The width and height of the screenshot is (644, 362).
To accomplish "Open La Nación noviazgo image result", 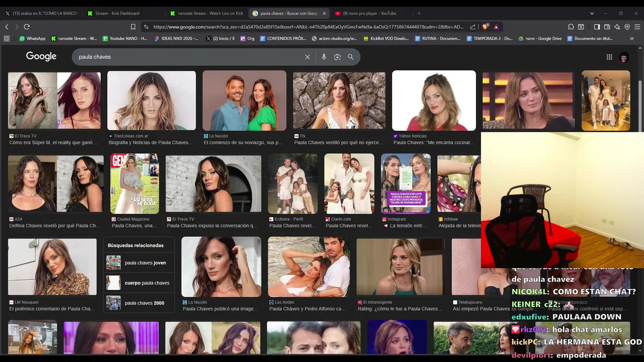I will (245, 101).
